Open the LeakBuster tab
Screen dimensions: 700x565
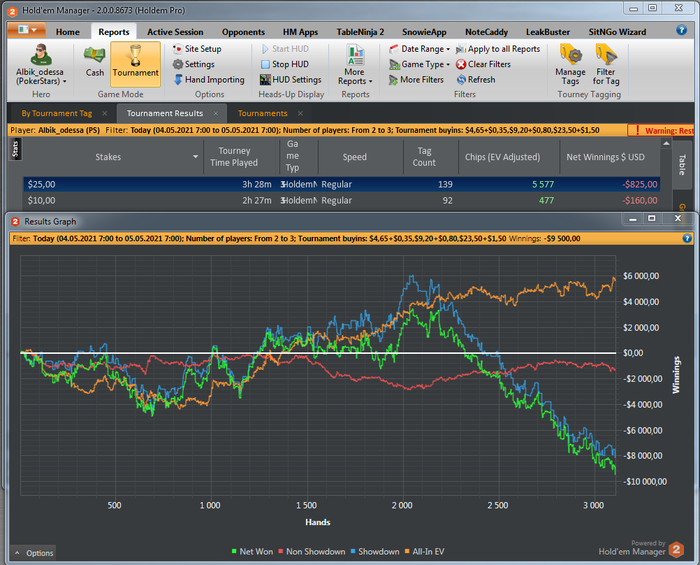click(548, 32)
